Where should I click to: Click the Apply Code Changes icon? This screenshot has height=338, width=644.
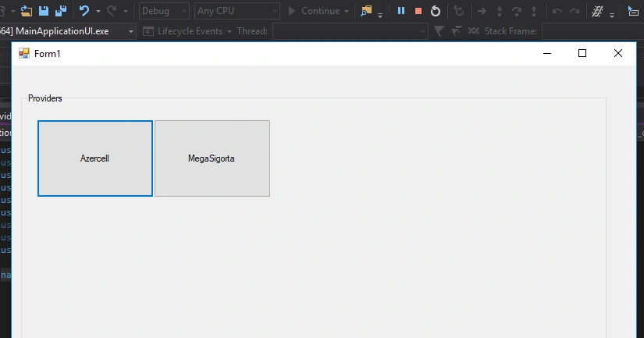pos(459,11)
